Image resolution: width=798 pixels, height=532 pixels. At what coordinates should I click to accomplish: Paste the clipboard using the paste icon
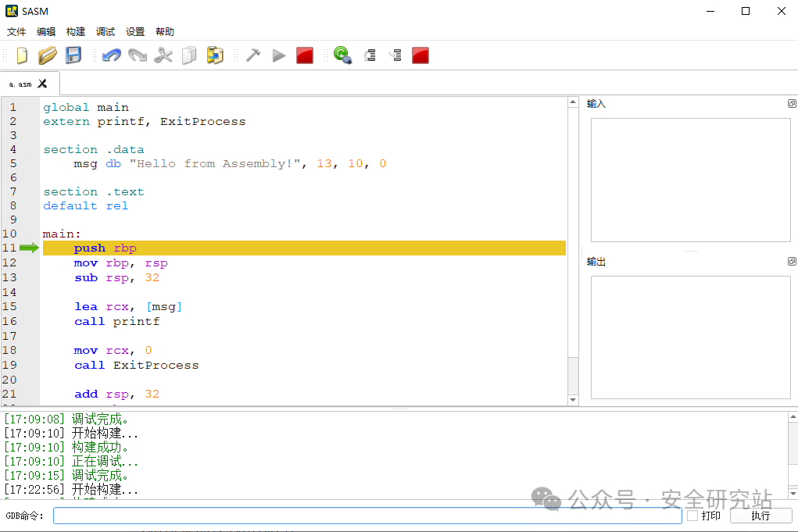point(215,55)
